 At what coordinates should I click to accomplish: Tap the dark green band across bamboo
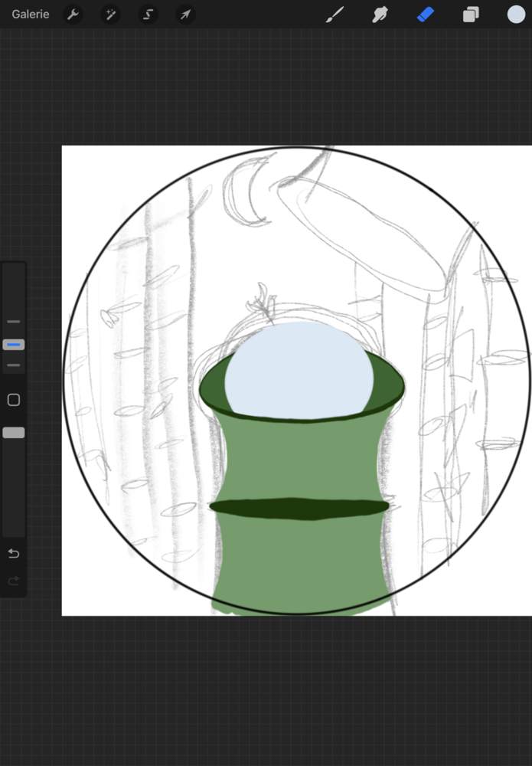click(299, 508)
